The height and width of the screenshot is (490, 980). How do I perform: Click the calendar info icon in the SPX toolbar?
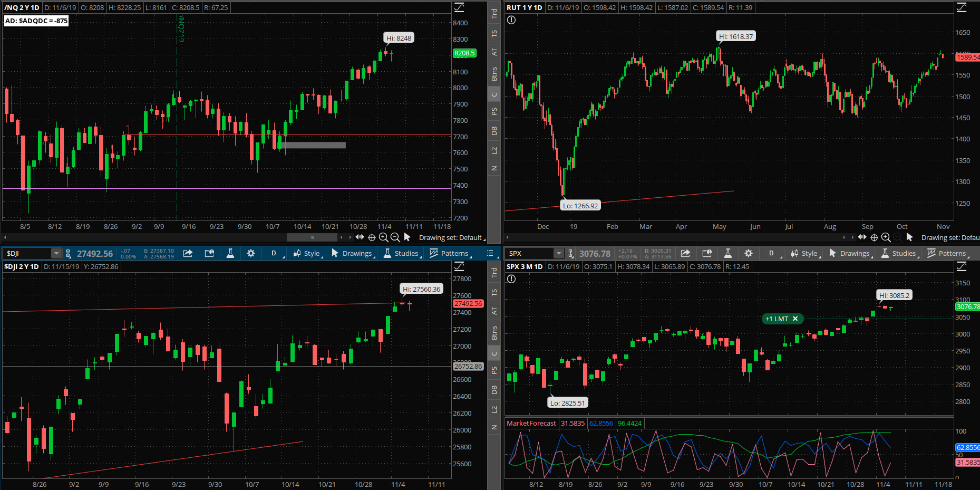(x=707, y=253)
